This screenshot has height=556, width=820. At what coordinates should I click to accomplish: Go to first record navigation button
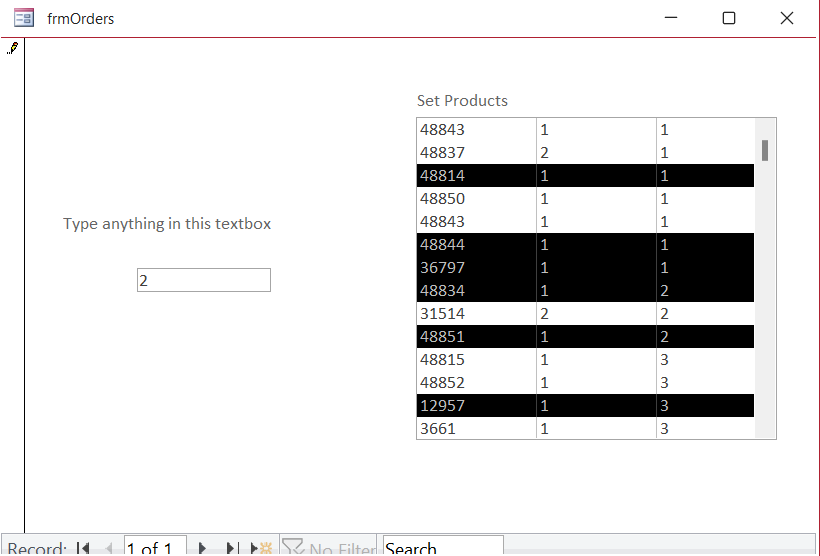[83, 548]
